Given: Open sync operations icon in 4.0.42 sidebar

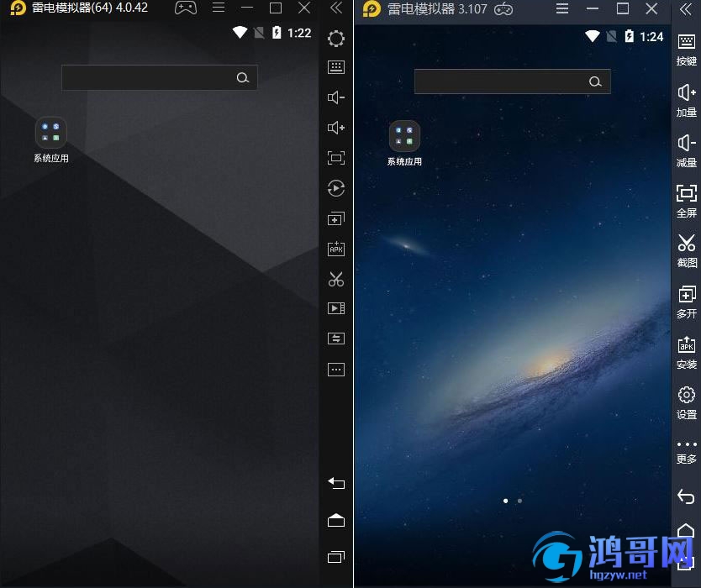Looking at the screenshot, I should (336, 339).
